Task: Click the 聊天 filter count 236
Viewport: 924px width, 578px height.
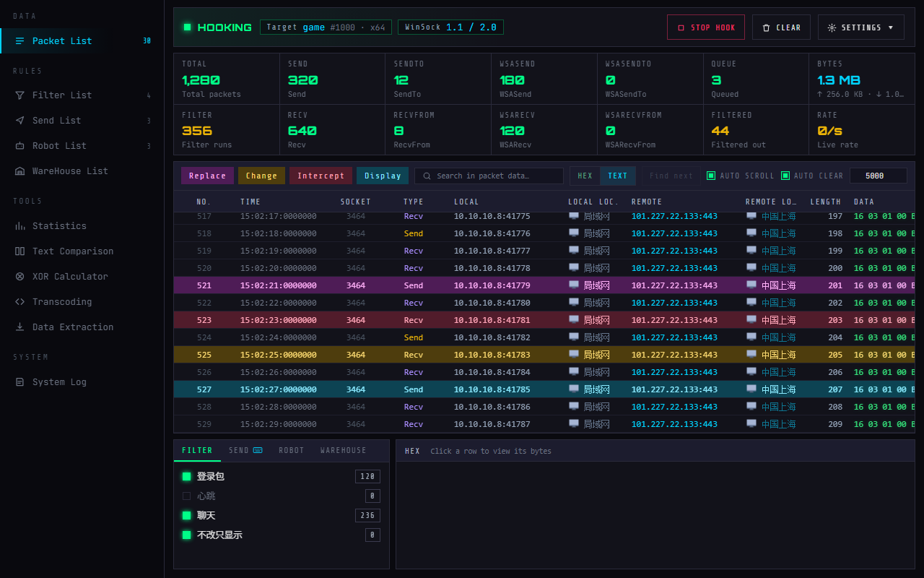Action: click(367, 516)
